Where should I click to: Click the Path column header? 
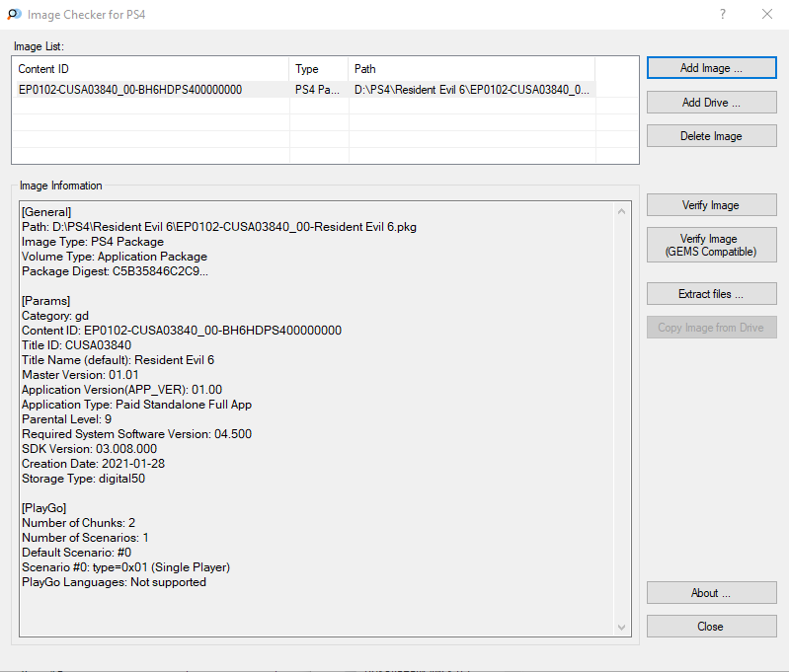[x=471, y=69]
